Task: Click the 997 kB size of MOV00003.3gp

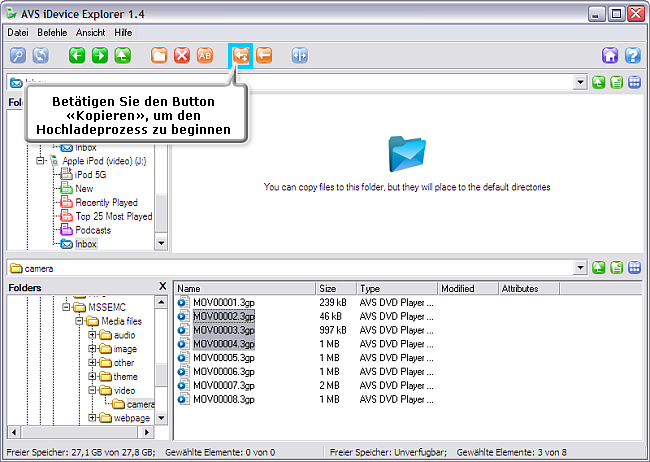Action: click(333, 330)
